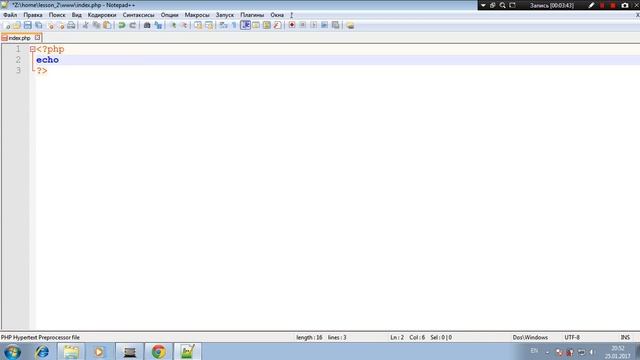Open the Кодировки menu
This screenshot has height=360, width=640.
tap(102, 15)
